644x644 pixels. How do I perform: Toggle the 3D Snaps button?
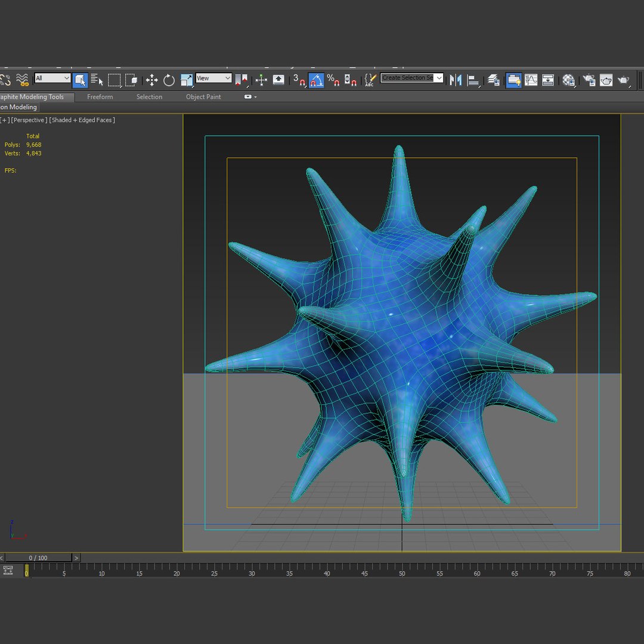[299, 80]
